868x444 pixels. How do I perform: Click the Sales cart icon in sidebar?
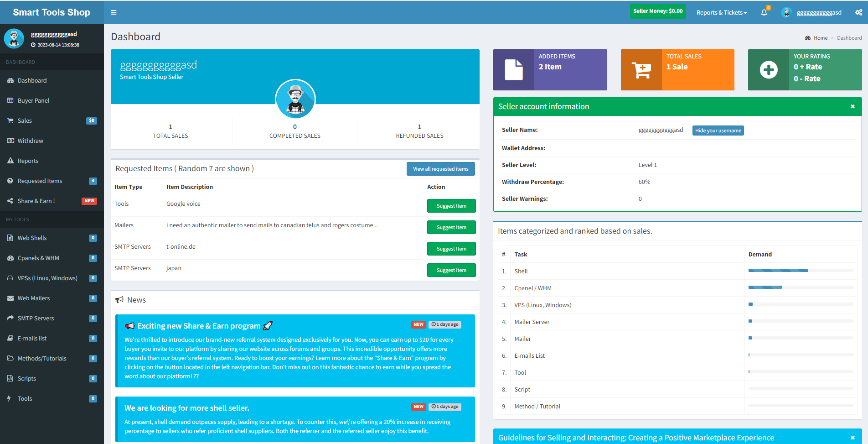(10, 120)
